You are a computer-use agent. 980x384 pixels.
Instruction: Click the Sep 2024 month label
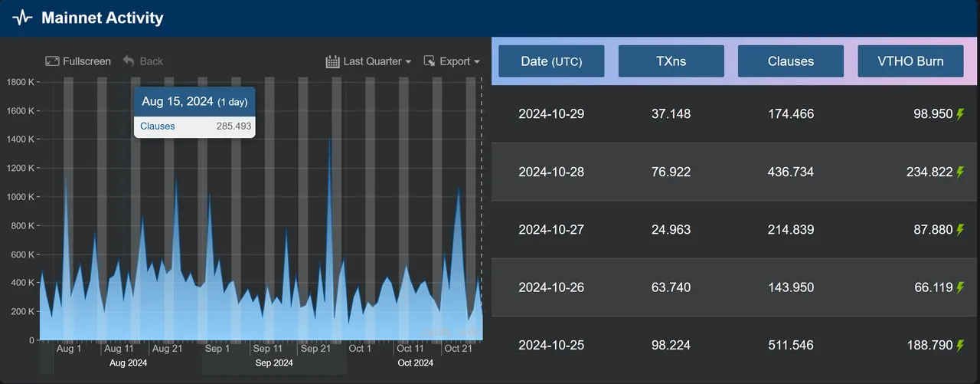[274, 363]
